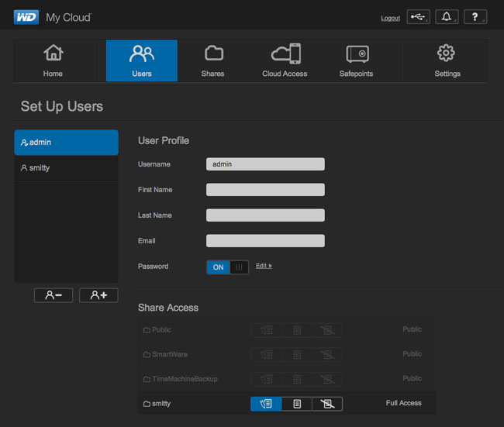Click read-only icon on Public share
The width and height of the screenshot is (504, 427).
(297, 330)
